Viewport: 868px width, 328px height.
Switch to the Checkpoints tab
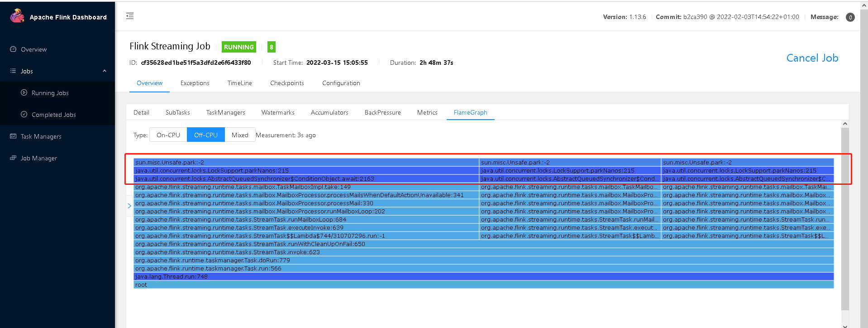pyautogui.click(x=287, y=83)
